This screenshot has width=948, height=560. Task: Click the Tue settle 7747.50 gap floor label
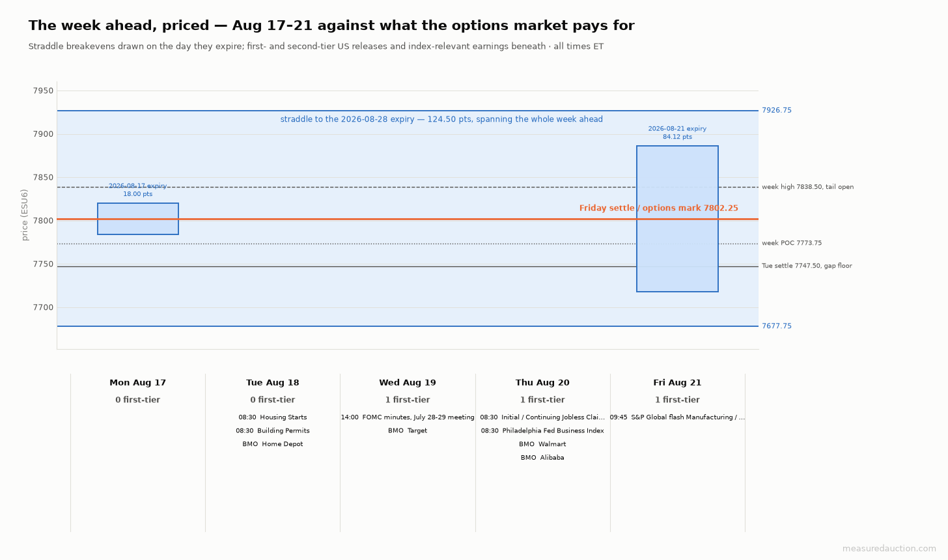[807, 266]
